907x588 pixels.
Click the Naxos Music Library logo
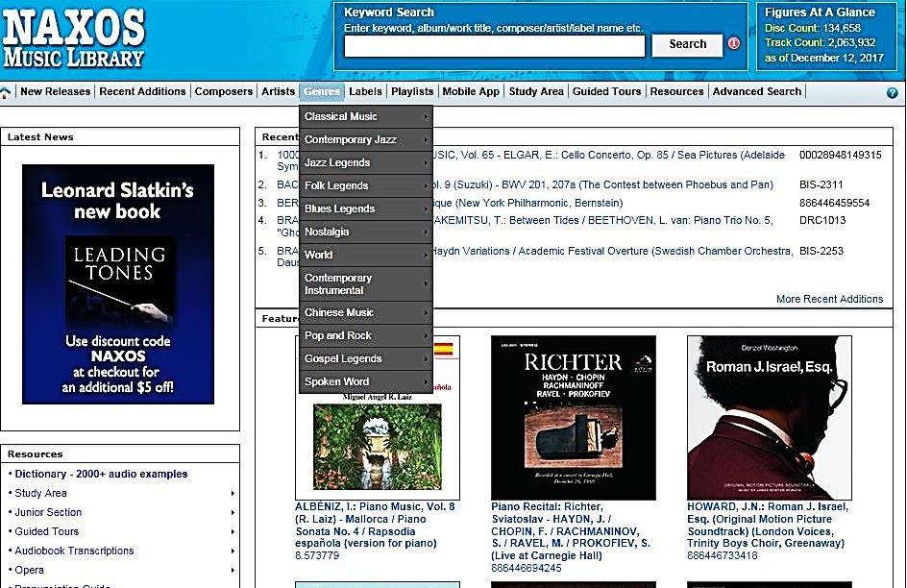click(x=73, y=38)
